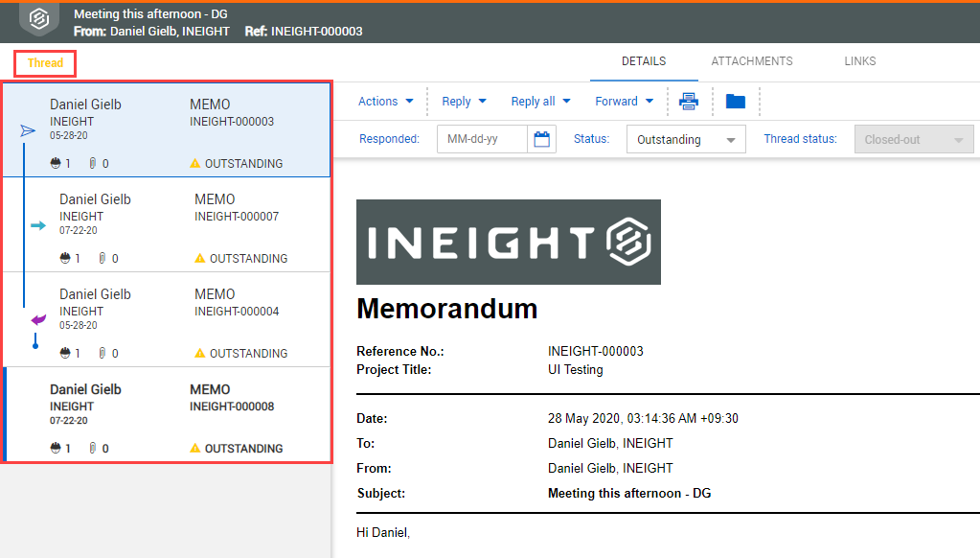Click the Responded date input field

[x=483, y=139]
